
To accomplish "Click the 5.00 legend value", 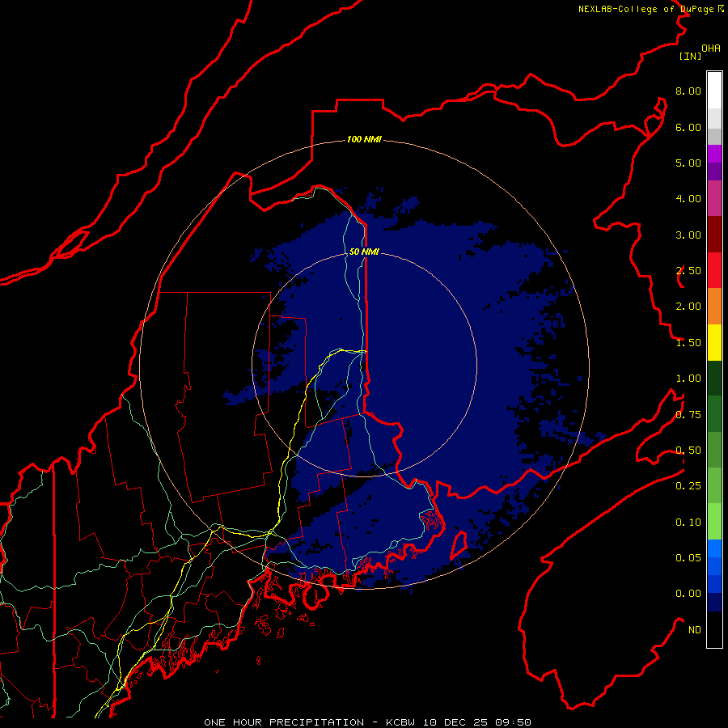I will [x=688, y=163].
